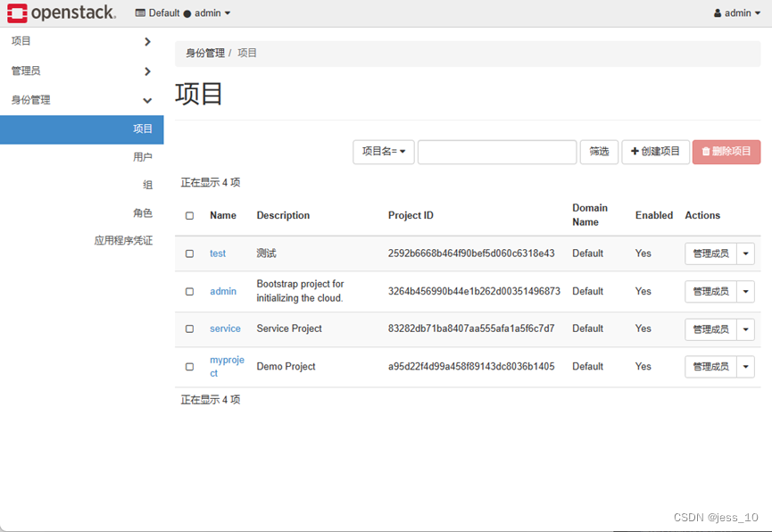772x532 pixels.
Task: Click the Project ID column header
Action: click(411, 215)
